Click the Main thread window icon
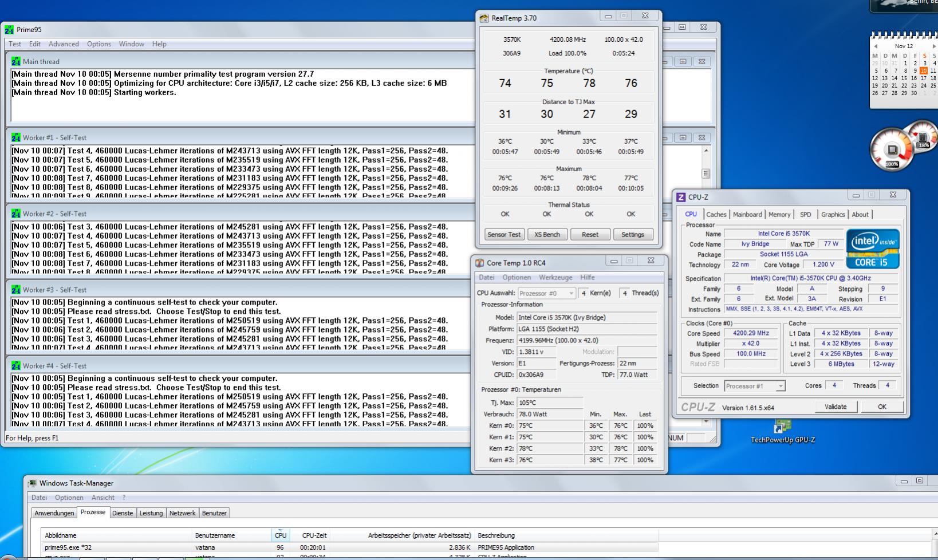 point(16,62)
